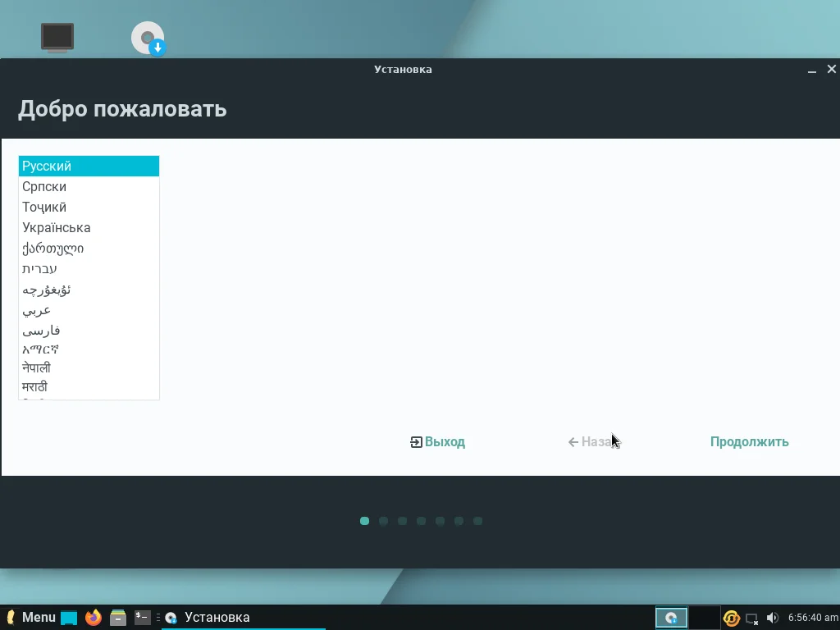This screenshot has height=630, width=840.
Task: Open the volume control in the tray
Action: pos(772,617)
